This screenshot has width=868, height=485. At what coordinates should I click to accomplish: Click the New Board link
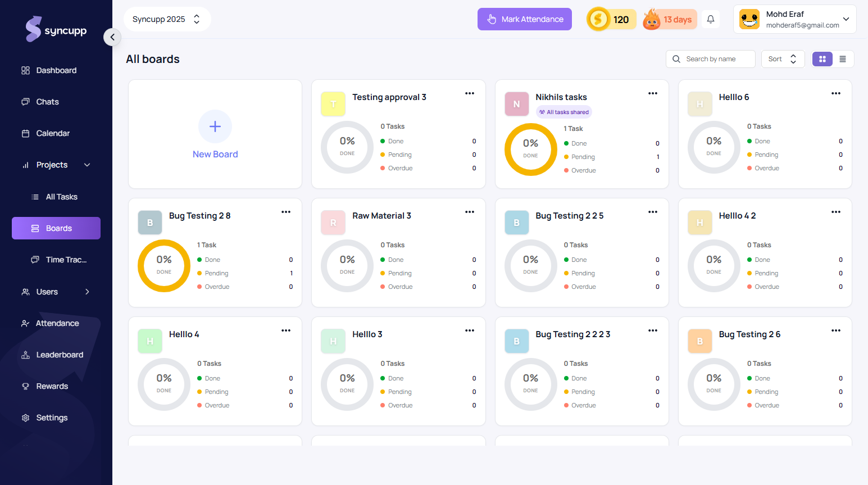coord(215,155)
